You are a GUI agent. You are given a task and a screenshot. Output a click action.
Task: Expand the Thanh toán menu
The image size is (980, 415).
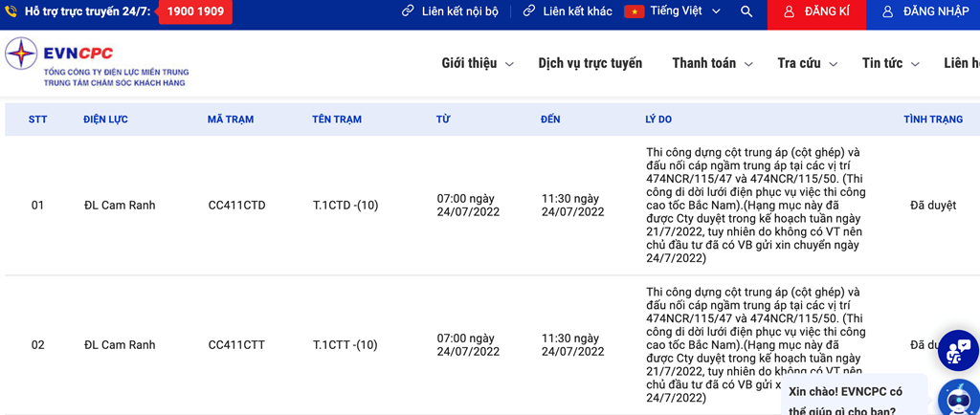[x=712, y=63]
